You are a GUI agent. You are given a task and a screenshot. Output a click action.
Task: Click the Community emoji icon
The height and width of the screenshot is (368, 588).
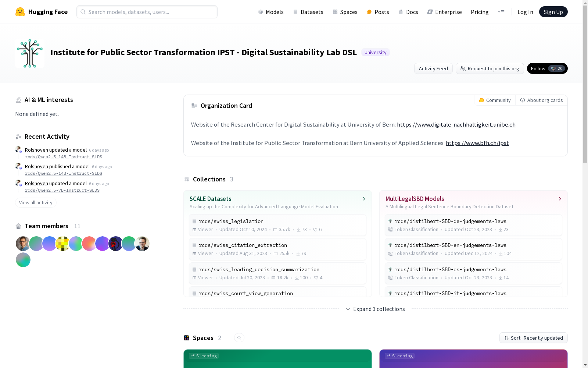(x=481, y=100)
